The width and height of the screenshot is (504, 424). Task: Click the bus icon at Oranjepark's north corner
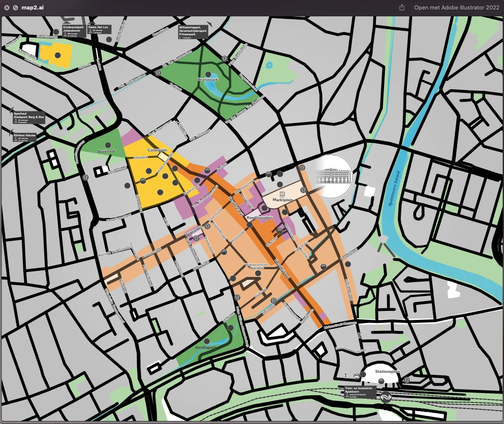[x=224, y=58]
